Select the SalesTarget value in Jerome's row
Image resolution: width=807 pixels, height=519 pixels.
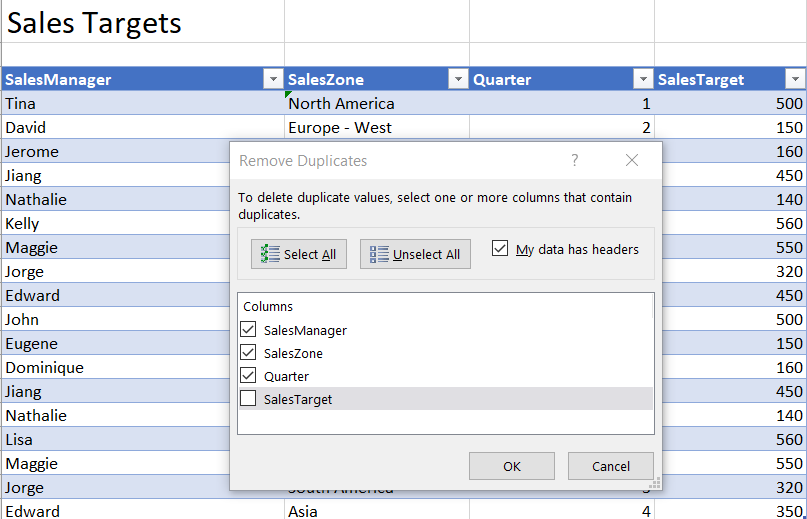coord(734,151)
